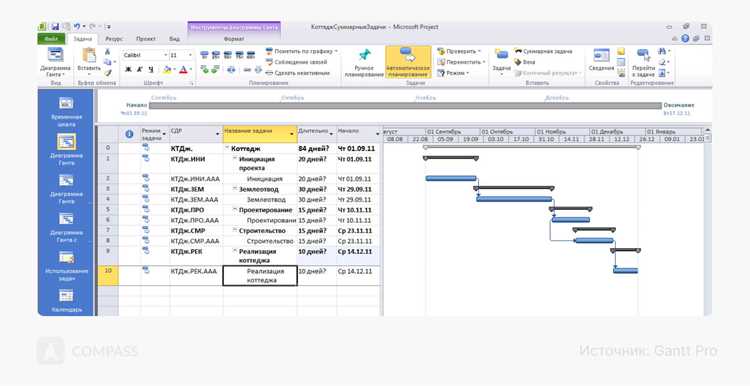This screenshot has width=750, height=386.
Task: Click the Пометить по графику icon
Action: pos(269,51)
